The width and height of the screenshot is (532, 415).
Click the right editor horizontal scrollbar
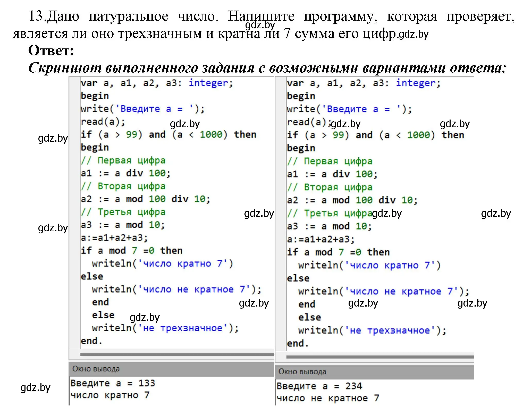(380, 357)
